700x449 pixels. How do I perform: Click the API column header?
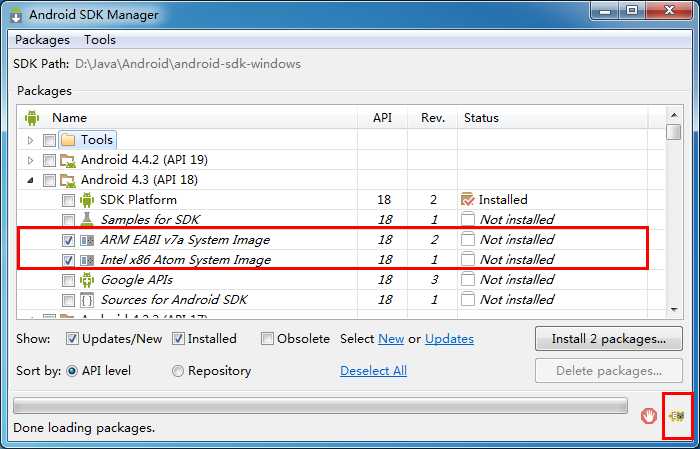pyautogui.click(x=382, y=118)
